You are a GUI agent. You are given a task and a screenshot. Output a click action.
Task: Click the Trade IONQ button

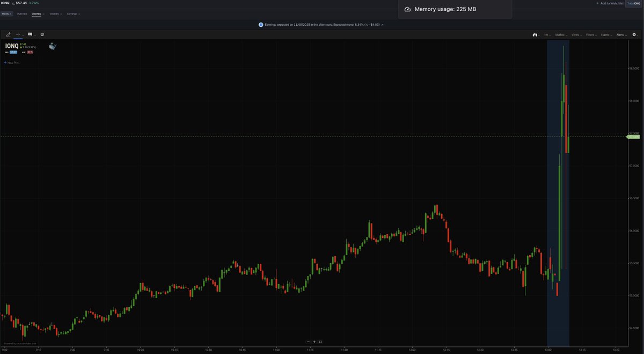pyautogui.click(x=634, y=3)
